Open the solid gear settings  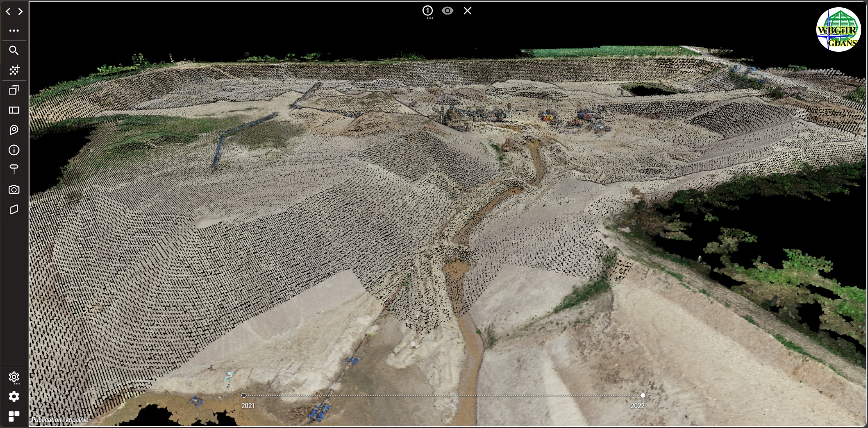14,397
